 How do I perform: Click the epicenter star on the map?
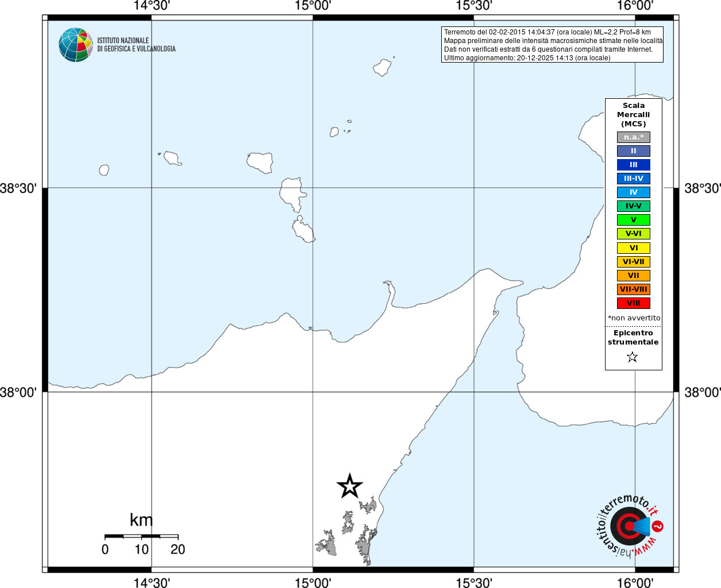(350, 486)
